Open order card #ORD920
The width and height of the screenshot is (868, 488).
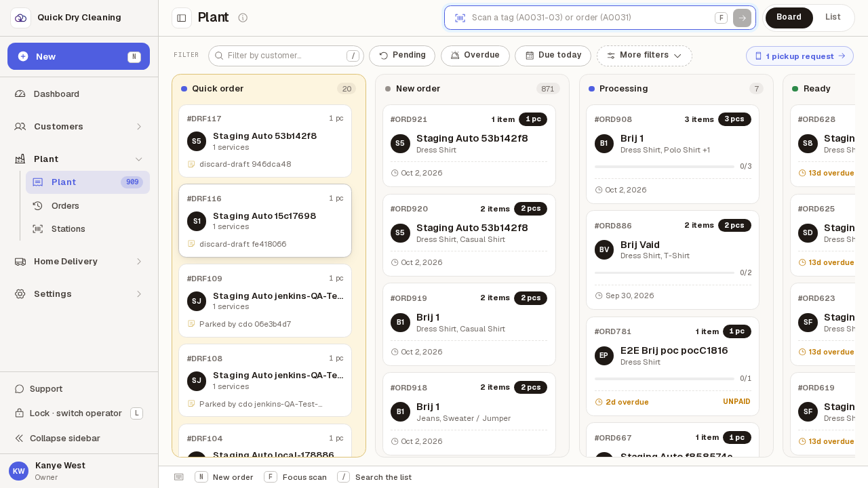pyautogui.click(x=469, y=235)
